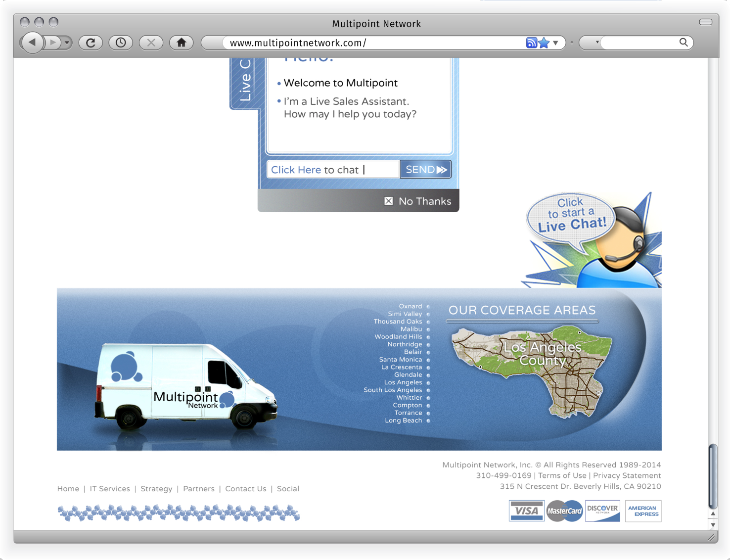Select Compton coverage area
The image size is (730, 560).
coord(408,405)
